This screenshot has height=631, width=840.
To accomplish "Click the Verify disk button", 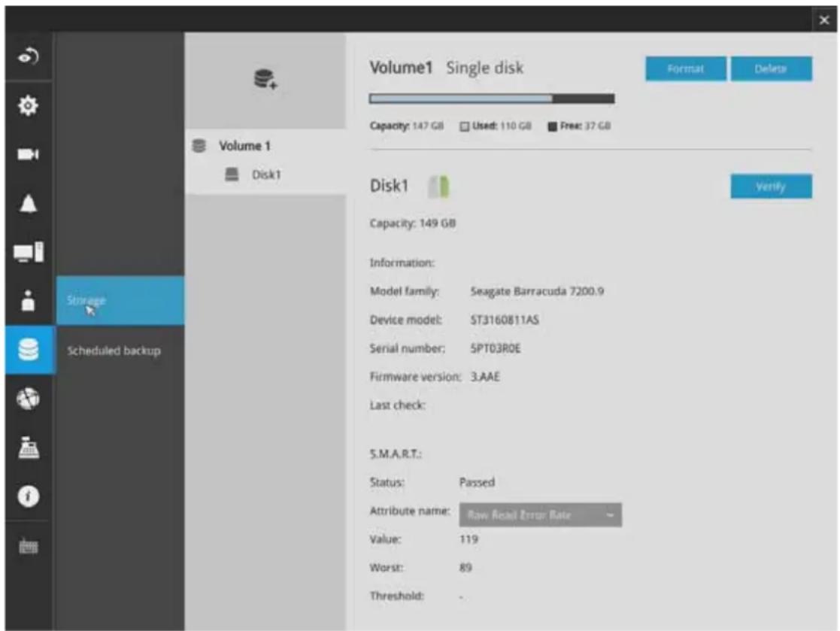I will pos(771,187).
